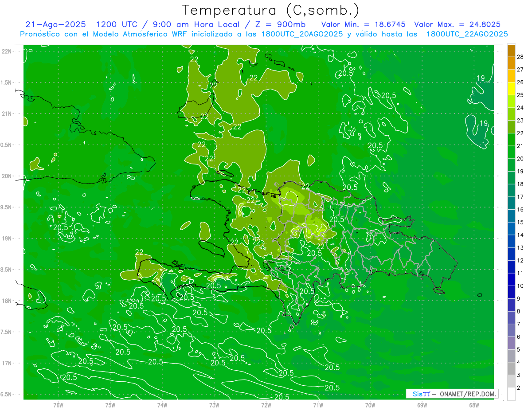Click the '13' value on the color scale
The width and height of the screenshot is (532, 411).
click(x=520, y=248)
